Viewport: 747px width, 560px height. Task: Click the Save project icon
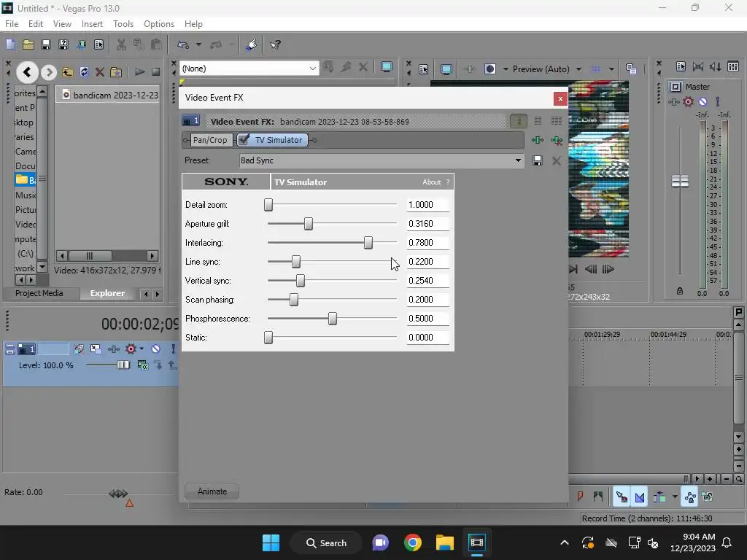[46, 44]
